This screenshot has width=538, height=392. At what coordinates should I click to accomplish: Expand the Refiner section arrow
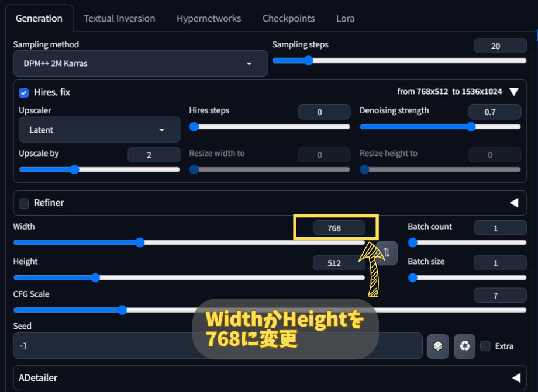pos(514,203)
